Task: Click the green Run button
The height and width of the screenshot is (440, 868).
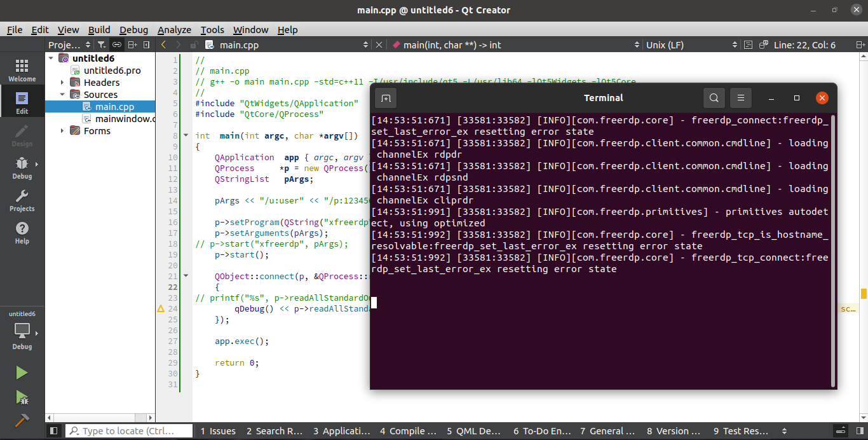Action: tap(22, 373)
